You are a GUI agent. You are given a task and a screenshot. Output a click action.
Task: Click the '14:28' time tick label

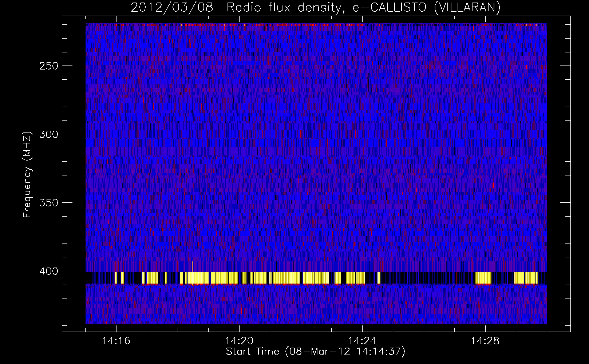pyautogui.click(x=485, y=341)
